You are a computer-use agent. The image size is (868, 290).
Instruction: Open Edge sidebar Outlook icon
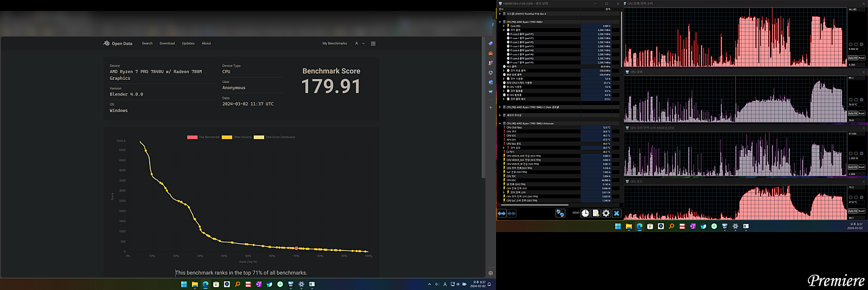click(x=490, y=82)
